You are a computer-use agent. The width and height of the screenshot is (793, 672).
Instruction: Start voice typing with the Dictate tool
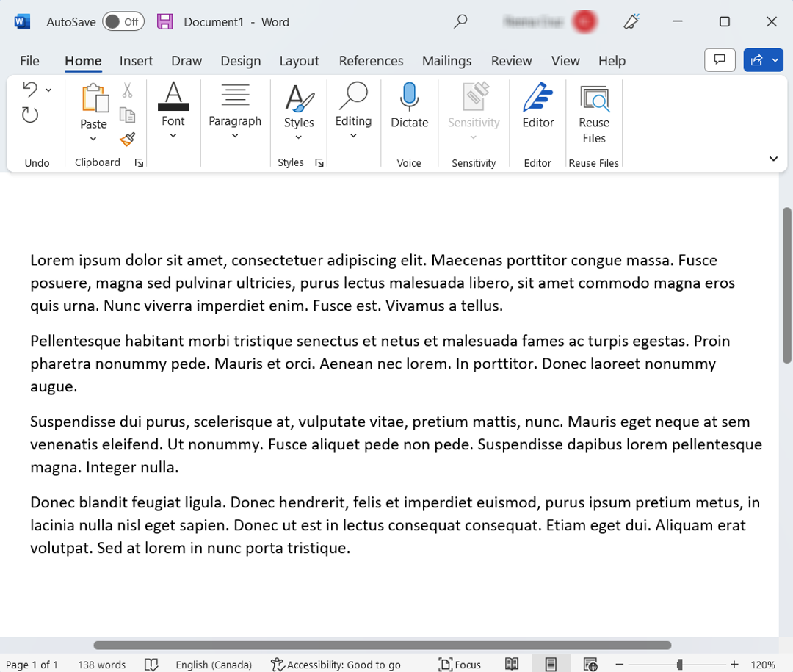click(408, 110)
